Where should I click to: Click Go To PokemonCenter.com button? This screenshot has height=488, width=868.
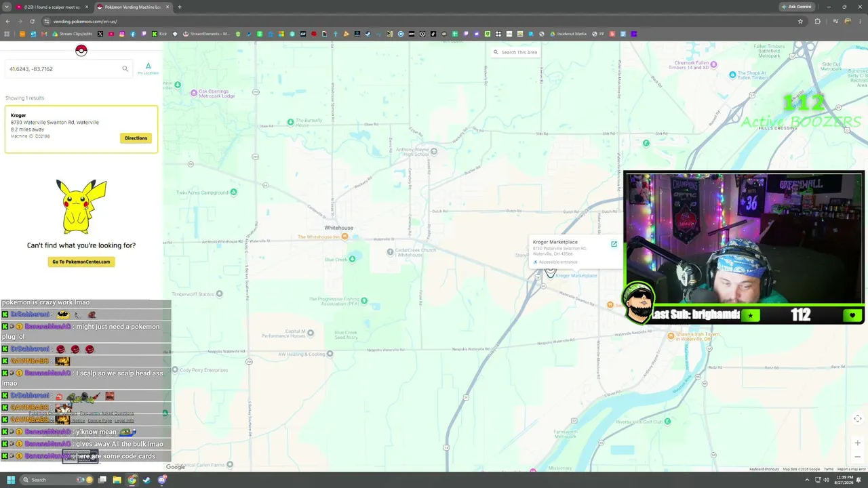[x=81, y=262]
